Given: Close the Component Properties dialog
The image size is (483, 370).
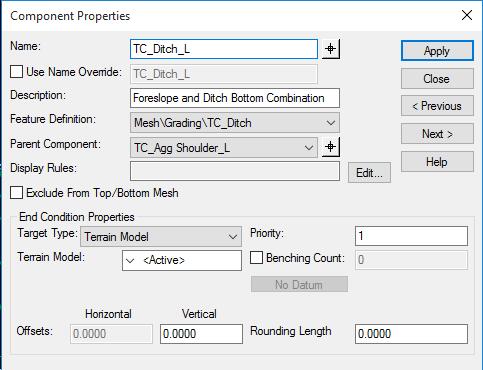Looking at the screenshot, I should [x=467, y=15].
